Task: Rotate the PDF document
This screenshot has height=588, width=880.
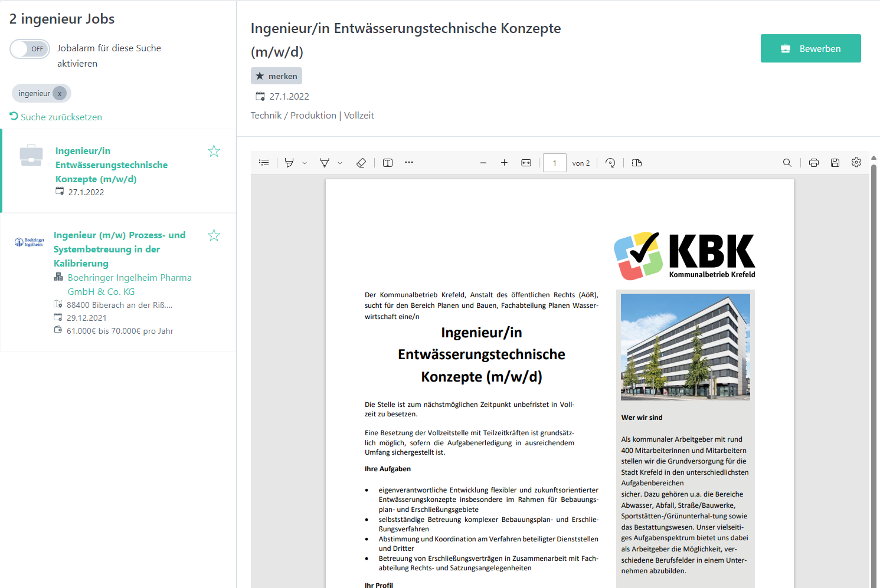Action: tap(610, 163)
